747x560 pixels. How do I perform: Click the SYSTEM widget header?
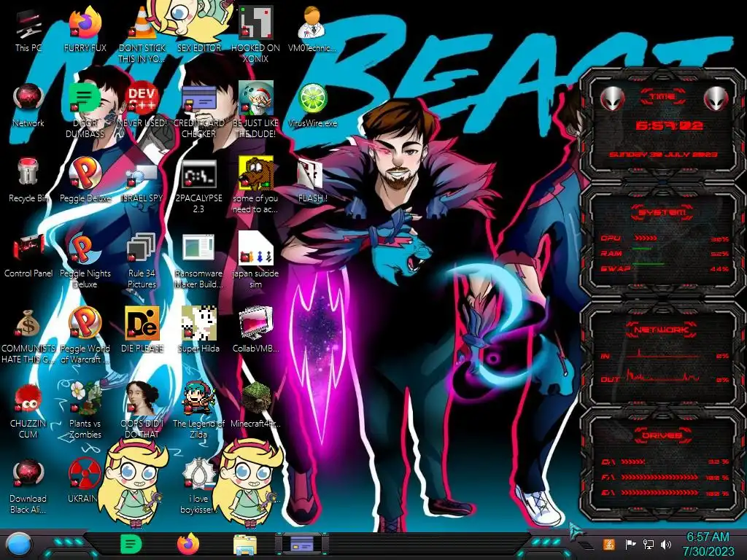point(662,212)
